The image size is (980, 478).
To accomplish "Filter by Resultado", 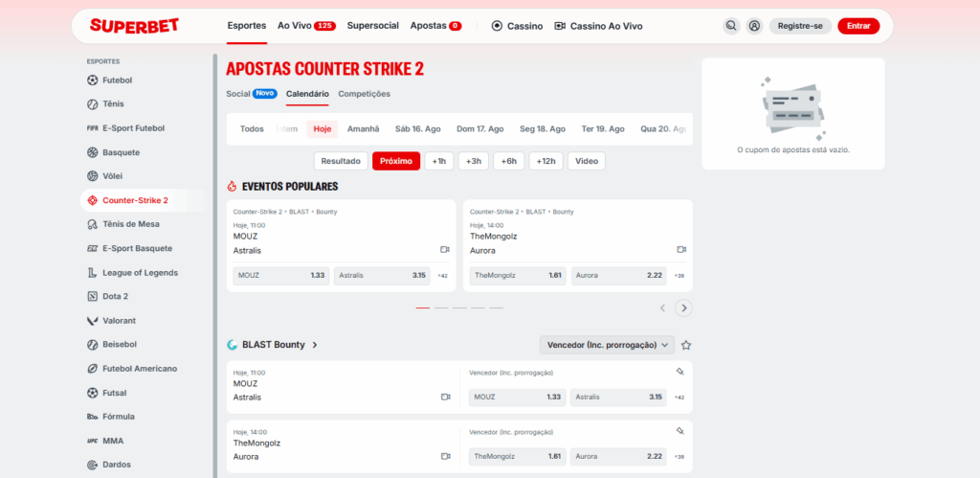I will coord(341,161).
